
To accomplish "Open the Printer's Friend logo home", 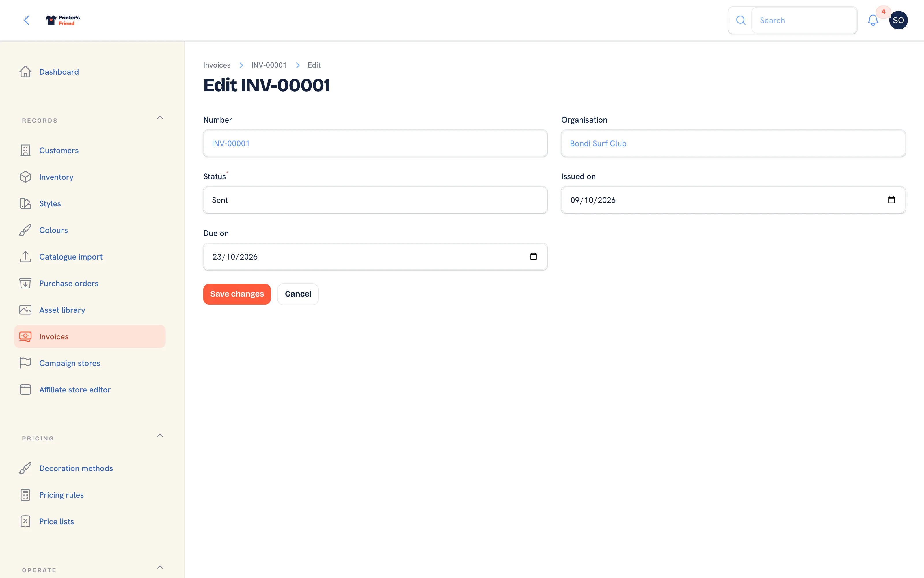I will pos(63,20).
